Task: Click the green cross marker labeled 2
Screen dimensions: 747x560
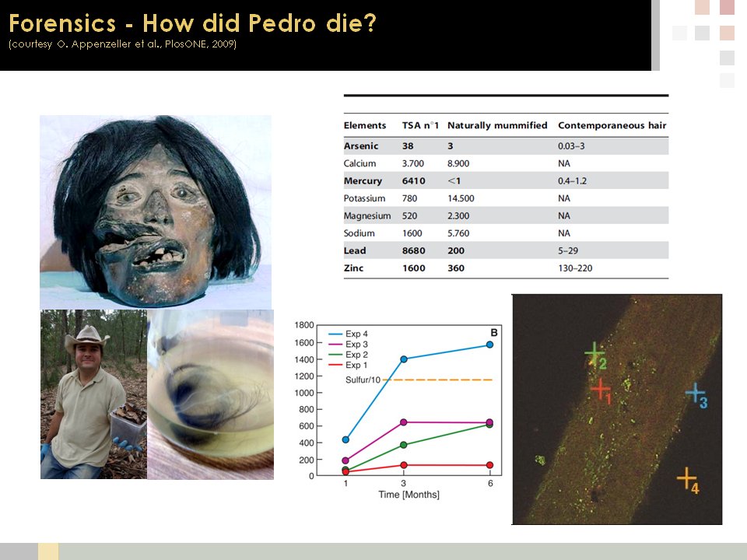Action: [x=594, y=353]
